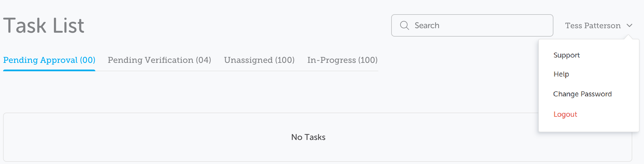
Task: Collapse the user menu chevron arrow
Action: click(x=629, y=25)
